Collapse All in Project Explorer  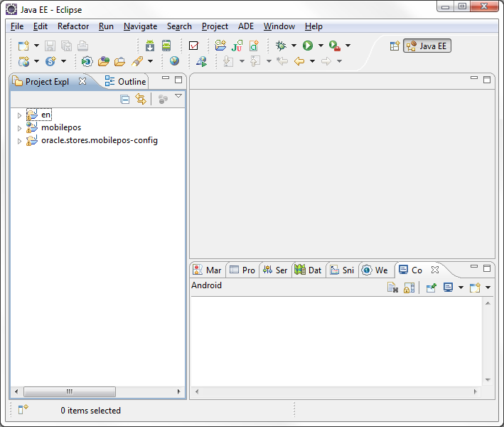pos(124,99)
